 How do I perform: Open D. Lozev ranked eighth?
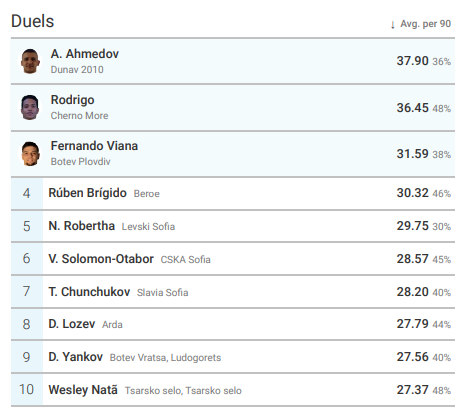72,324
